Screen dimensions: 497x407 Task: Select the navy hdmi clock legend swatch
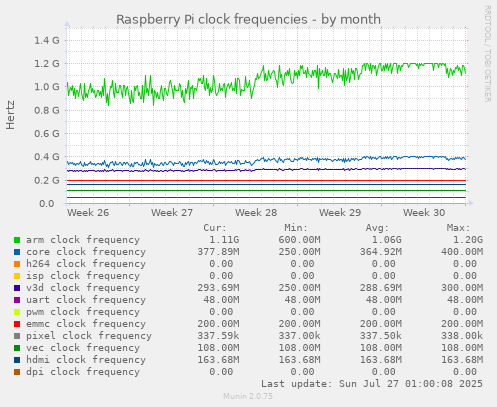17,360
